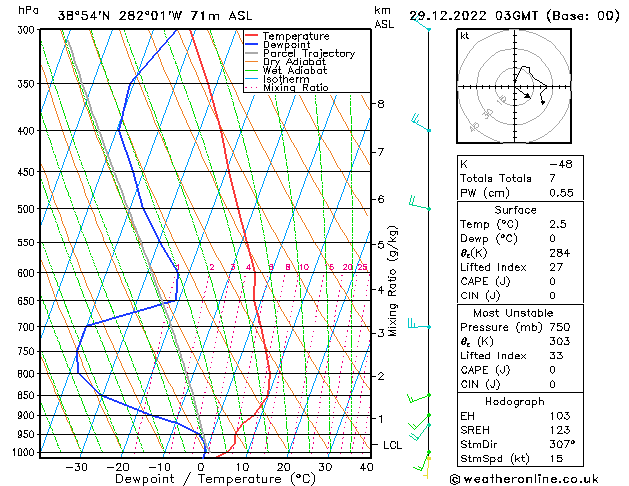The image size is (629, 486).
Task: Click the StmSpd (kt) value 15
Action: click(556, 459)
